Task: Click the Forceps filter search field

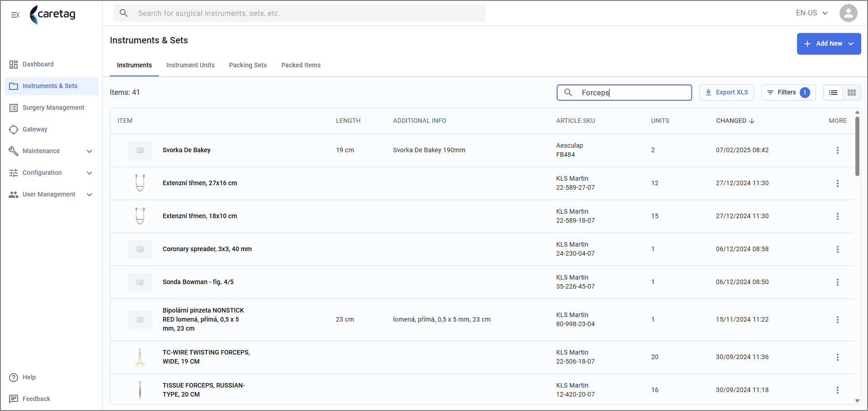Action: (624, 93)
